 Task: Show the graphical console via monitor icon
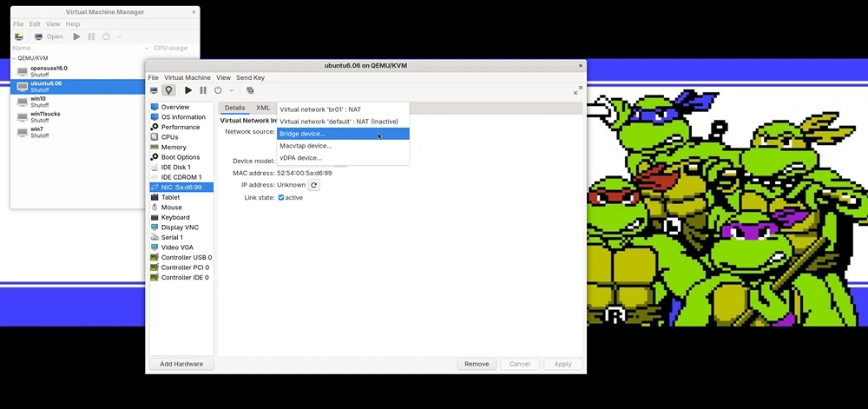pos(154,90)
